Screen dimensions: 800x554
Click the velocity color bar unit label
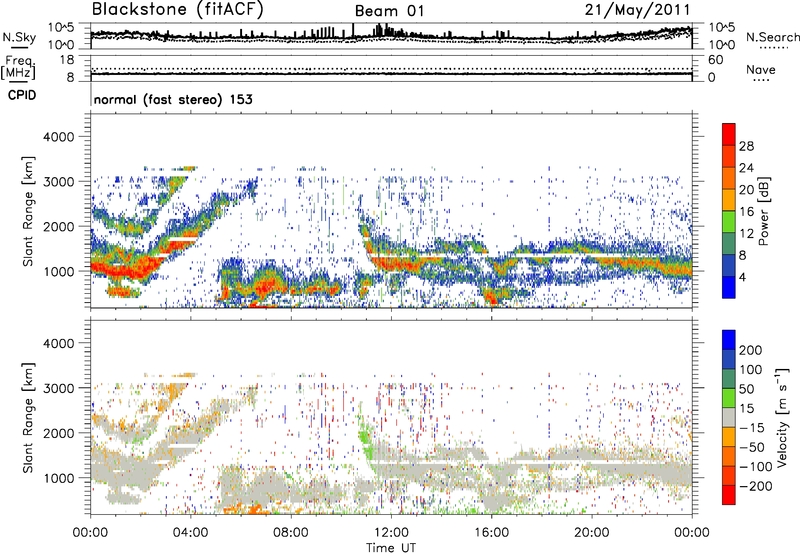coord(782,417)
